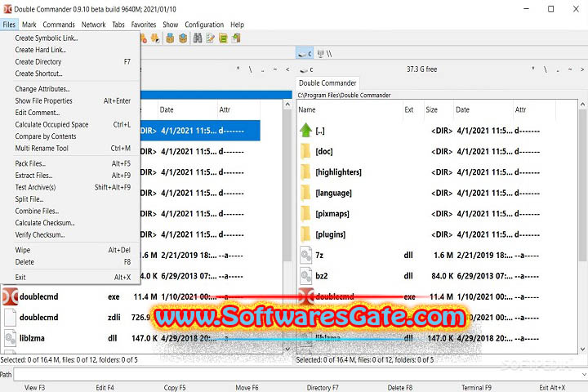Open the Tabs menu
Viewport: 588px width, 392px height.
point(118,24)
